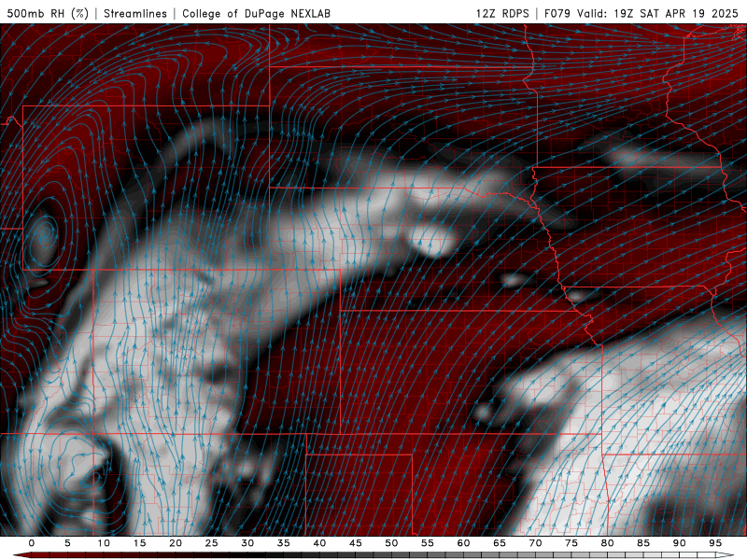Click the colorbar label "95"
747x560 pixels.
[715, 543]
